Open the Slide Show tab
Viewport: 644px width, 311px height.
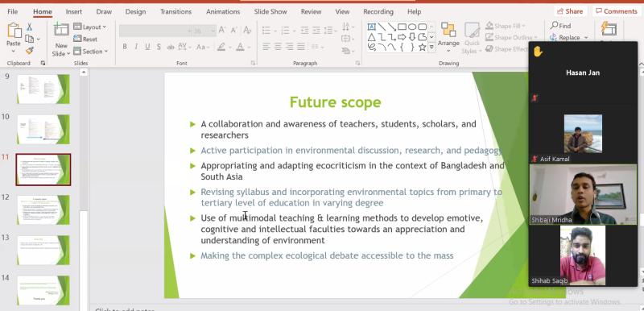[270, 11]
